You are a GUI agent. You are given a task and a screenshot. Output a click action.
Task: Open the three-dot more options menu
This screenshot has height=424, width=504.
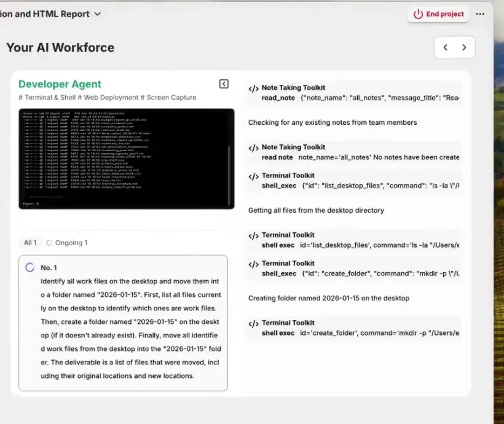pos(480,14)
